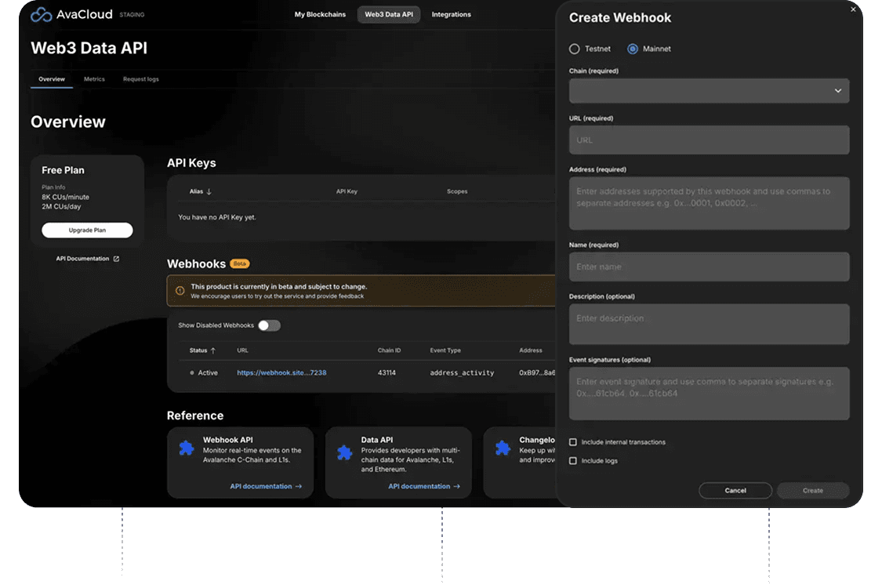Screen dimensions: 882x588
Task: Switch to the Metrics tab
Action: (x=95, y=79)
